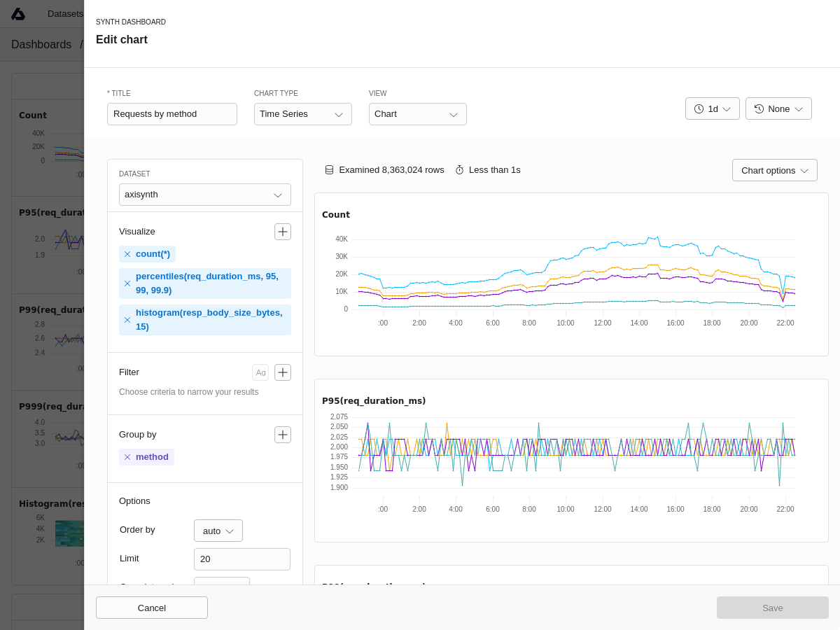Viewport: 840px width, 630px height.
Task: Click the Limit input field
Action: point(241,559)
